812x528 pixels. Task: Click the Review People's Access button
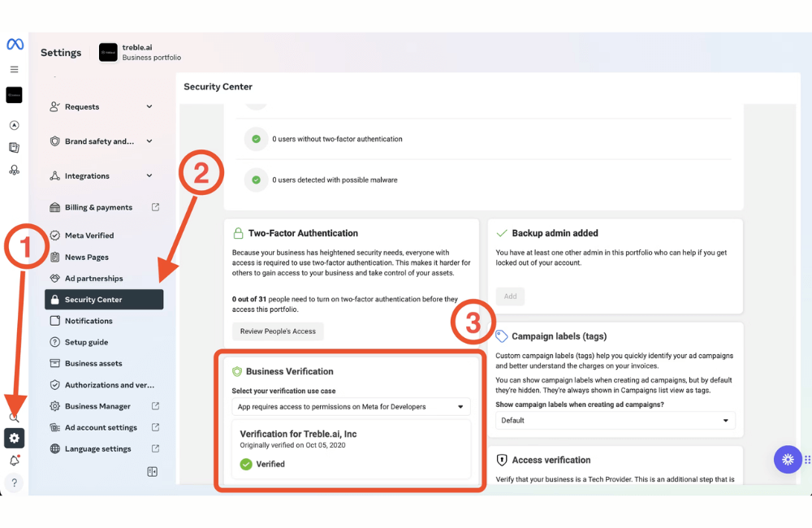(278, 331)
